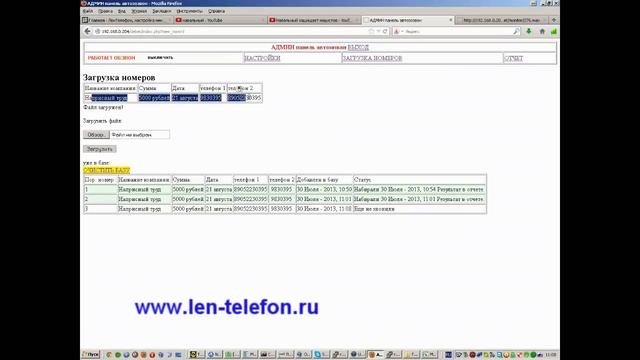This screenshot has height=360, width=640.
Task: Open the Инструменты menu
Action: coord(189,11)
